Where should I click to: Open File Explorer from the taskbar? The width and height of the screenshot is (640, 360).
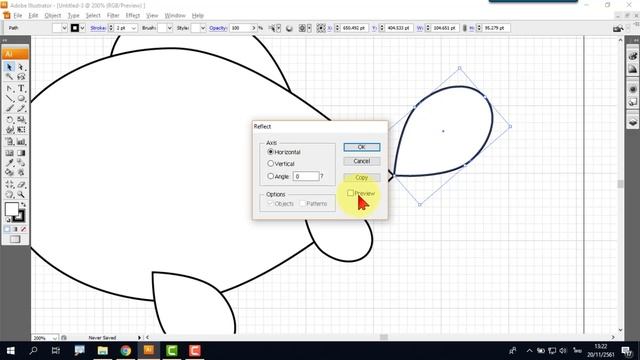[102, 351]
